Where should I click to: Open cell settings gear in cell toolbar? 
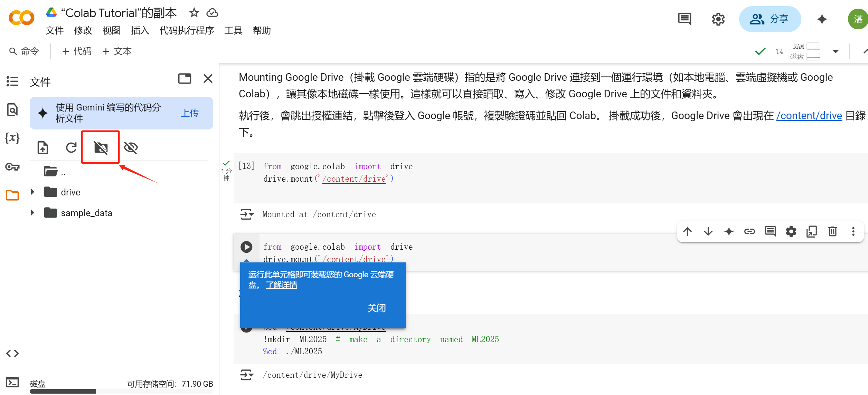click(791, 231)
